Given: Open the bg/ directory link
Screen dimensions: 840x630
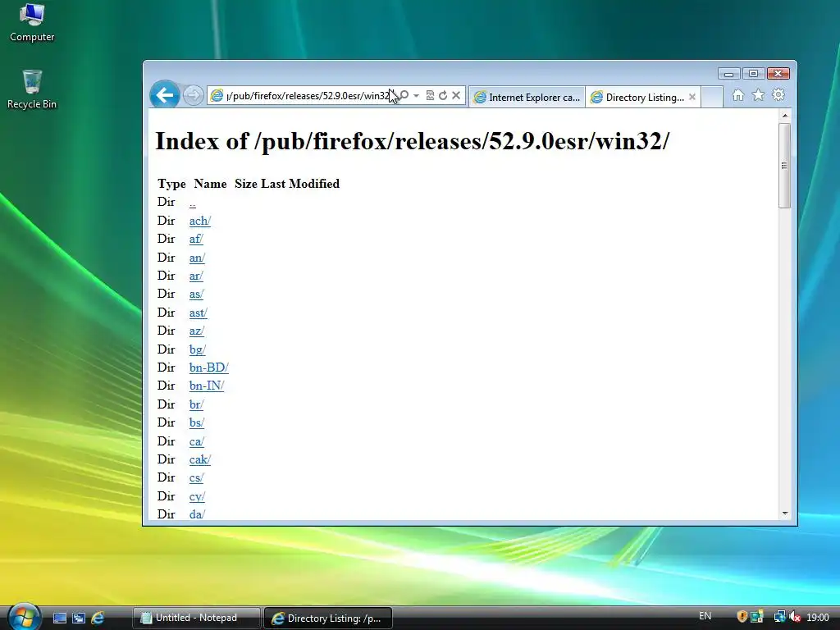Looking at the screenshot, I should pos(197,349).
